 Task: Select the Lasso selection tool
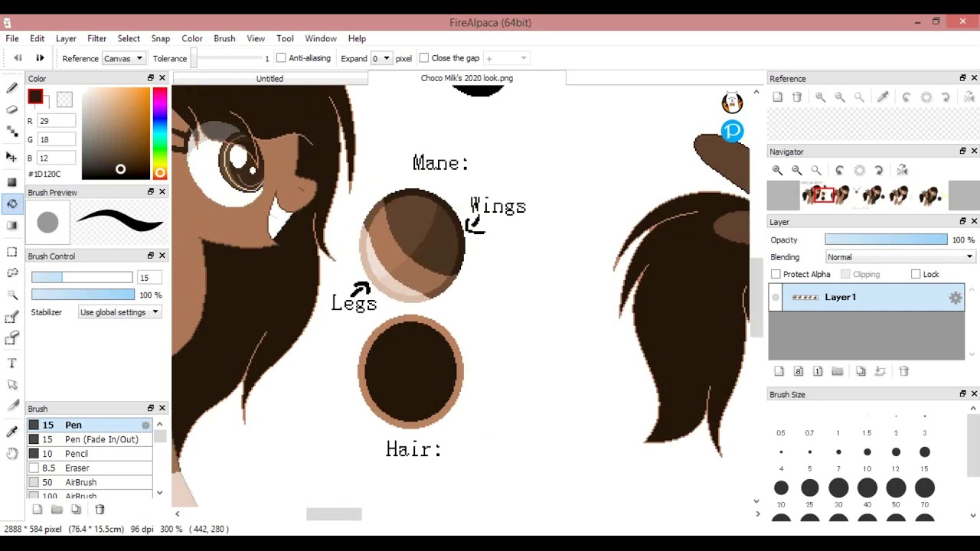point(11,273)
